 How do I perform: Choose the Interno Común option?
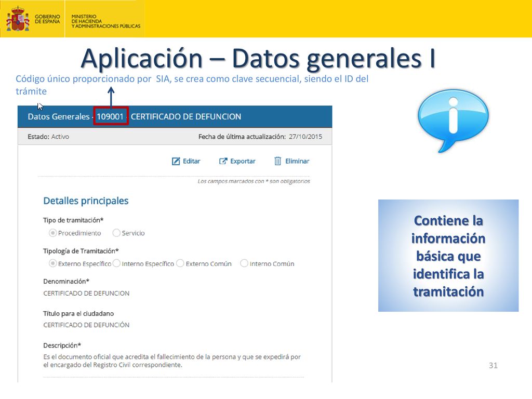click(x=244, y=263)
